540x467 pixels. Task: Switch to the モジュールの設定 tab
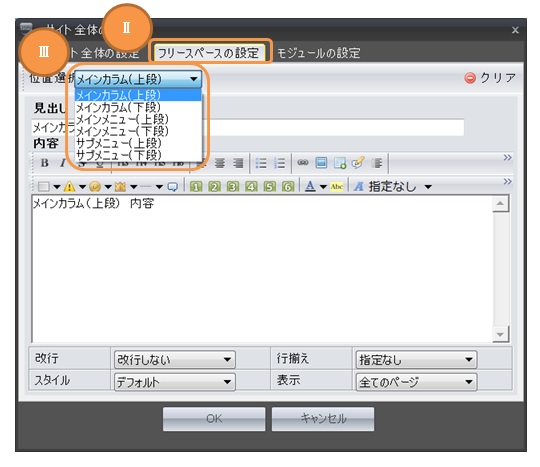[x=319, y=53]
